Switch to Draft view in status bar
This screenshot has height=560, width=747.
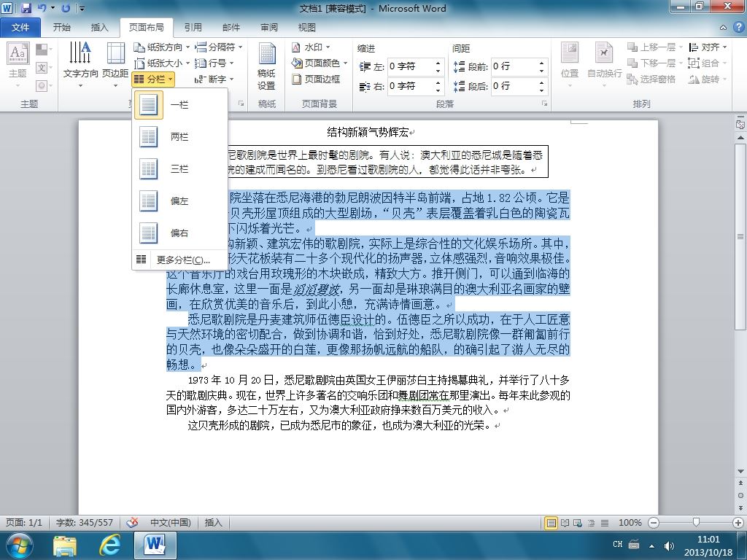[605, 523]
